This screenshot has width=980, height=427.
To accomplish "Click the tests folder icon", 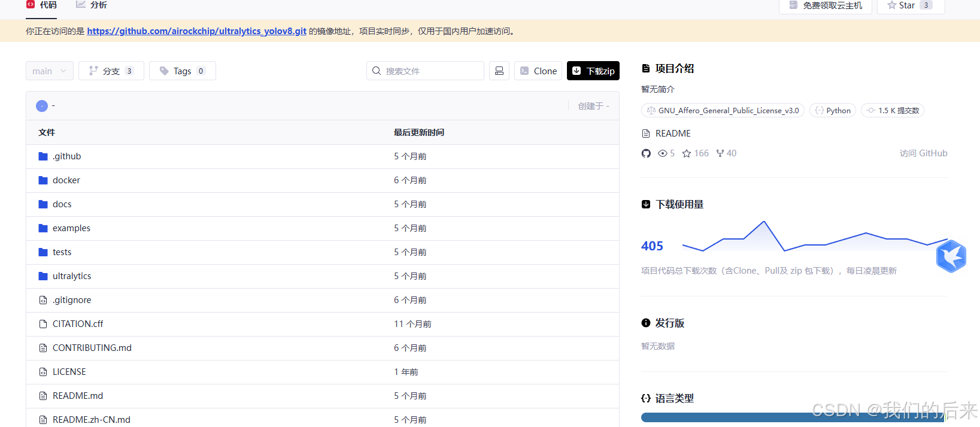I will pyautogui.click(x=43, y=252).
